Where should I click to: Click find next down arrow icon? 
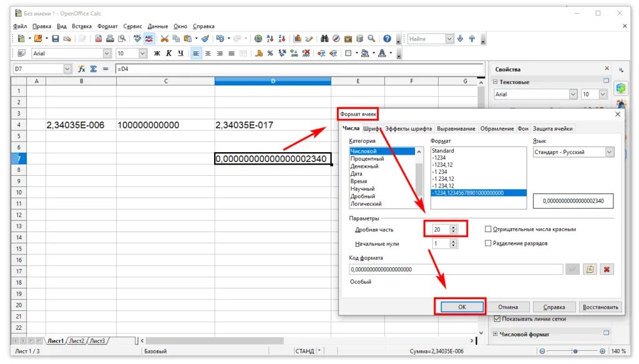[x=460, y=39]
